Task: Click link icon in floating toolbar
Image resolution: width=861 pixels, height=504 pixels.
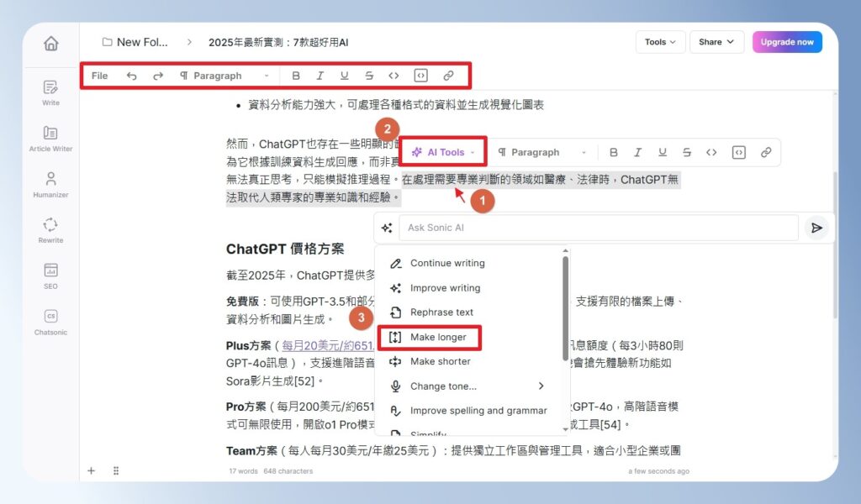Action: (x=766, y=152)
